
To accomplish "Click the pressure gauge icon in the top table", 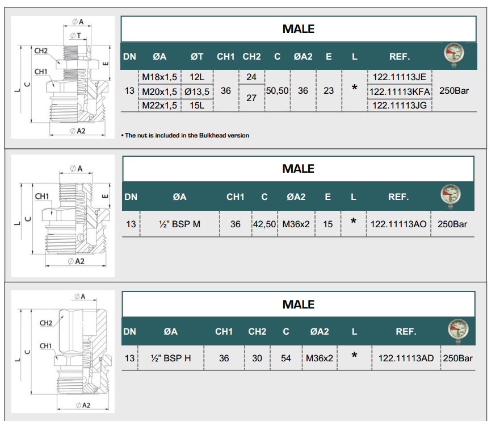I will click(454, 56).
